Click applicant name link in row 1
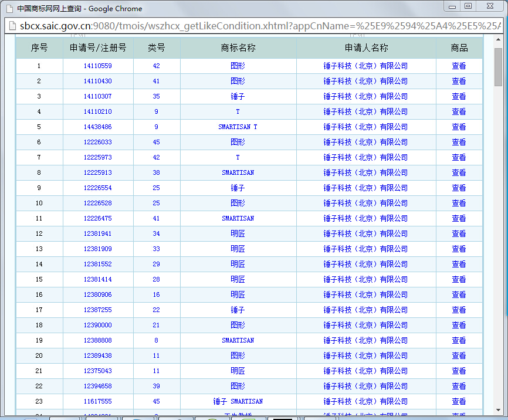This screenshot has height=420, width=508. tap(365, 66)
